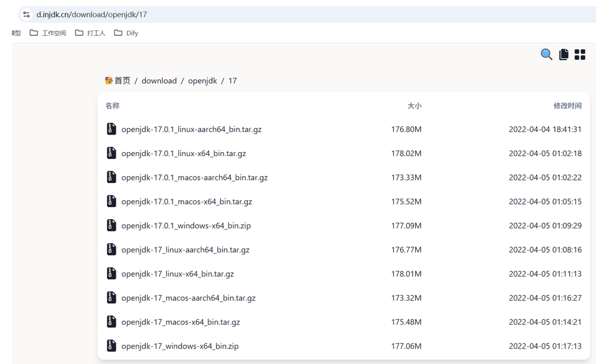Click the search magnifier icon
The image size is (596, 364).
(547, 55)
